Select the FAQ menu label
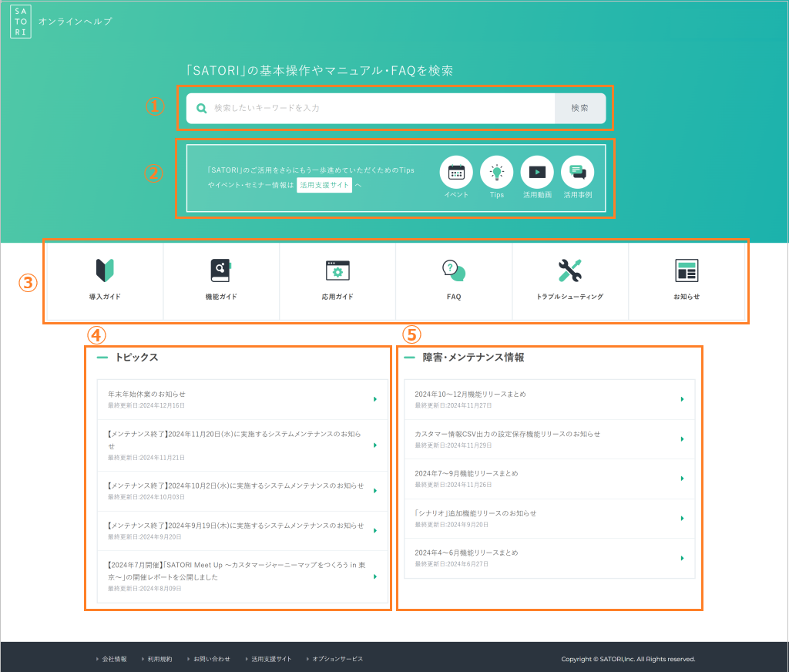Image resolution: width=789 pixels, height=672 pixels. (454, 297)
